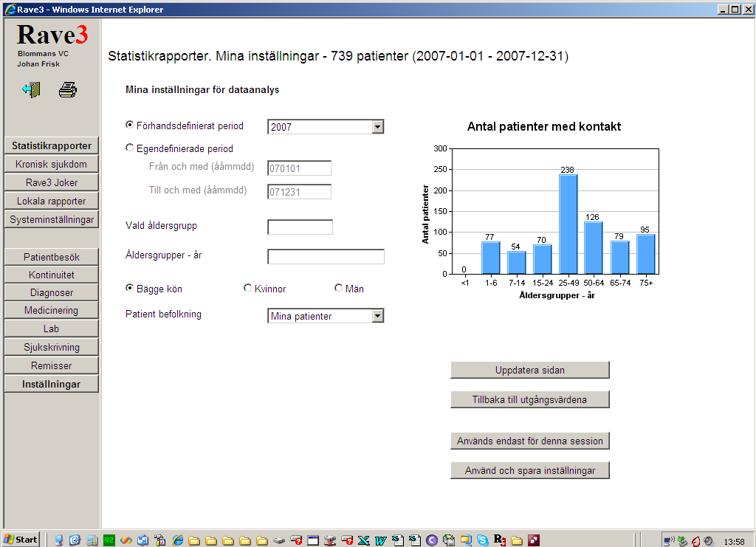The height and width of the screenshot is (547, 756).
Task: Launch Internet Explorer from quick launch
Action: click(x=178, y=540)
